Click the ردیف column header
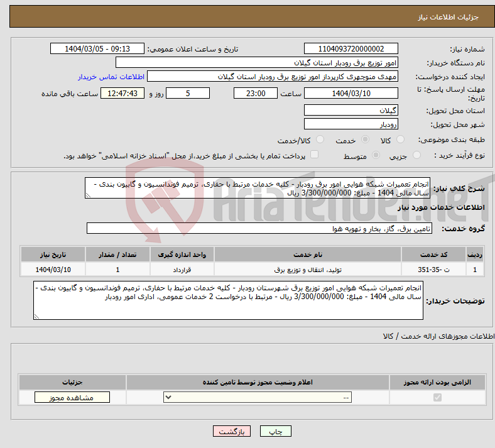 tap(475, 254)
